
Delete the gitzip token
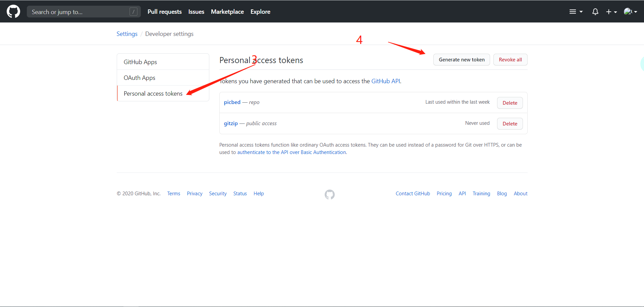point(510,123)
